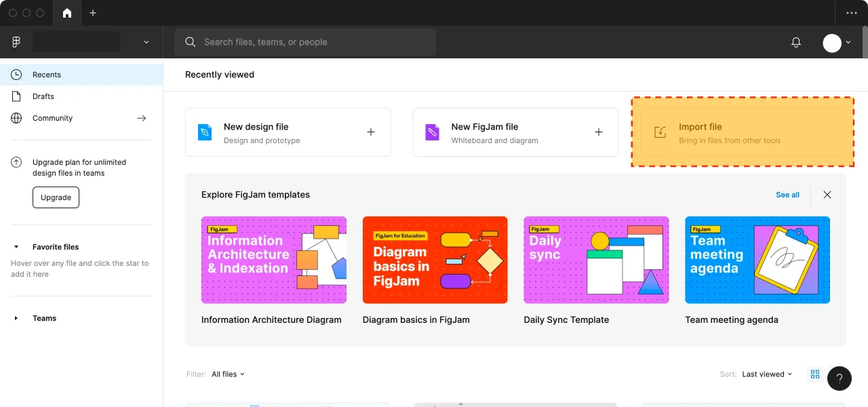
Task: Click plus icon on New FigJam file
Action: 599,132
